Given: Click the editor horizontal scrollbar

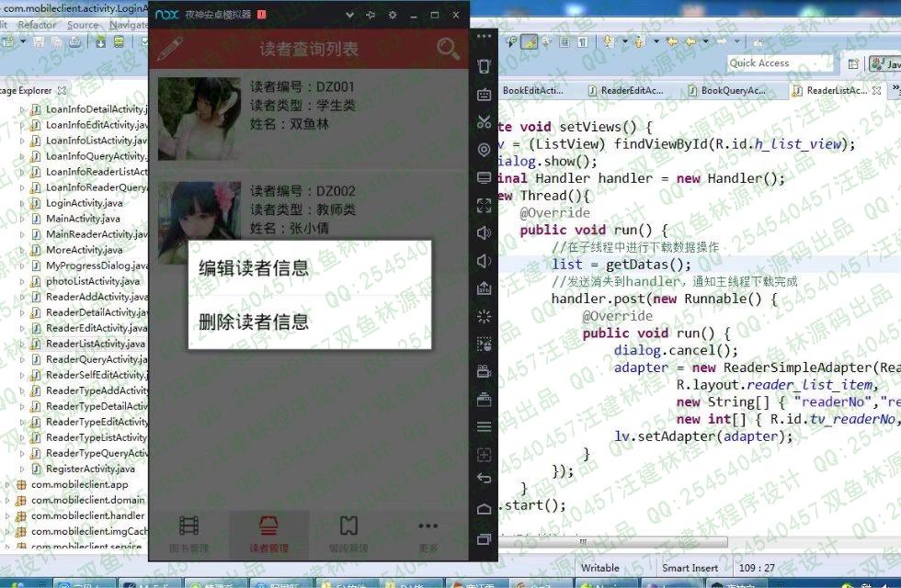Looking at the screenshot, I should [x=612, y=542].
